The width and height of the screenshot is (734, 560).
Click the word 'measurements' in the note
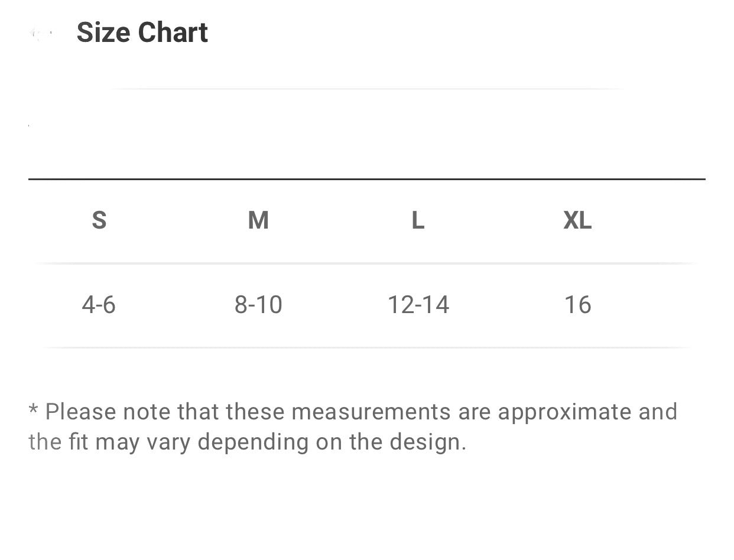click(371, 412)
